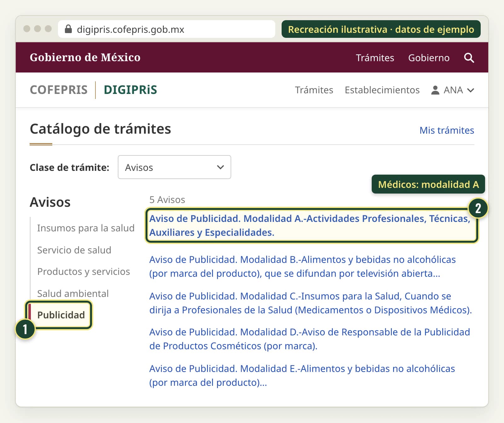Select Salud ambiental category

73,293
